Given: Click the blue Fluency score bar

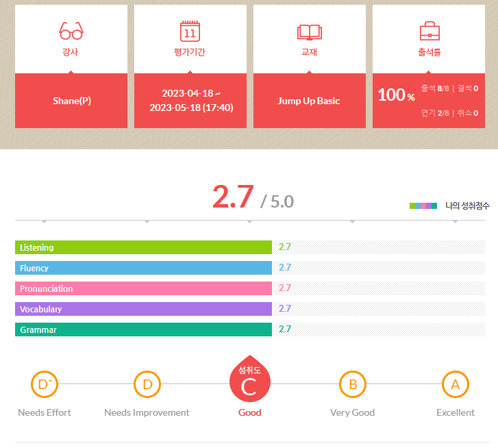Looking at the screenshot, I should (143, 268).
